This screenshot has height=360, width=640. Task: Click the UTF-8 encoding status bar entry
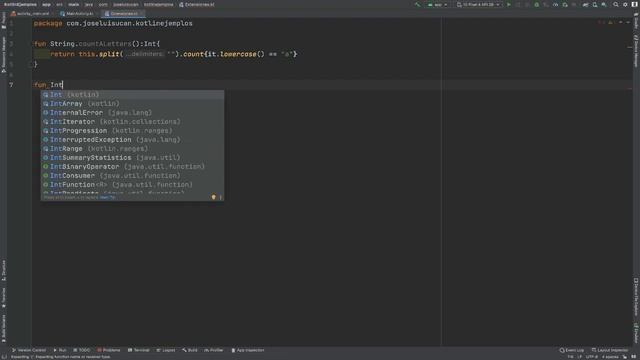click(592, 357)
